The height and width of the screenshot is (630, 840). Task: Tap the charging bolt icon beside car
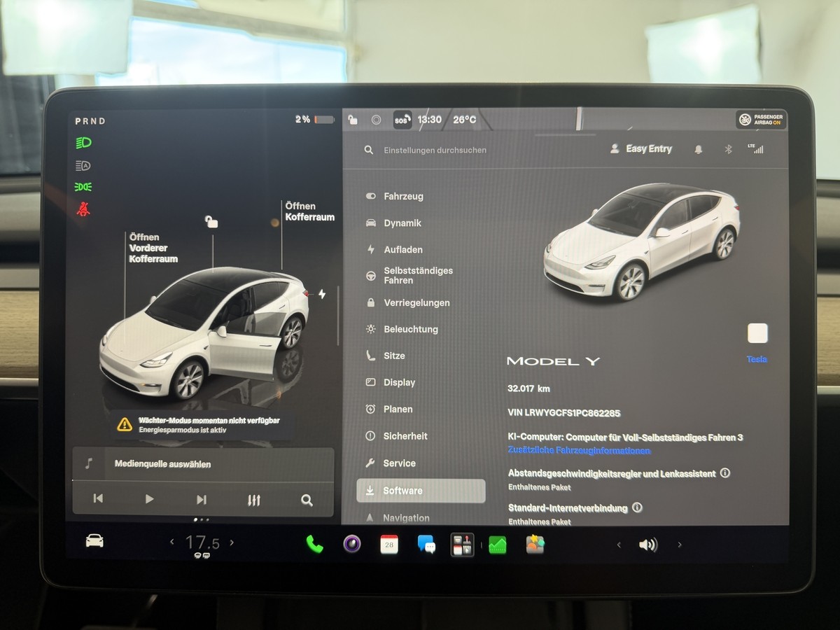click(322, 294)
